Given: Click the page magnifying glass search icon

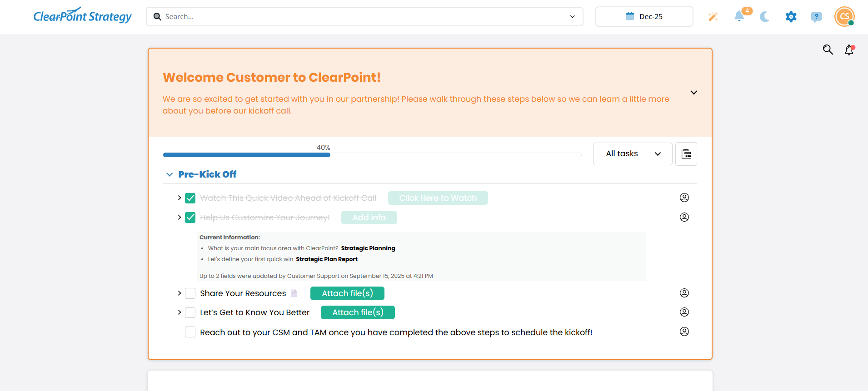Looking at the screenshot, I should pyautogui.click(x=828, y=49).
